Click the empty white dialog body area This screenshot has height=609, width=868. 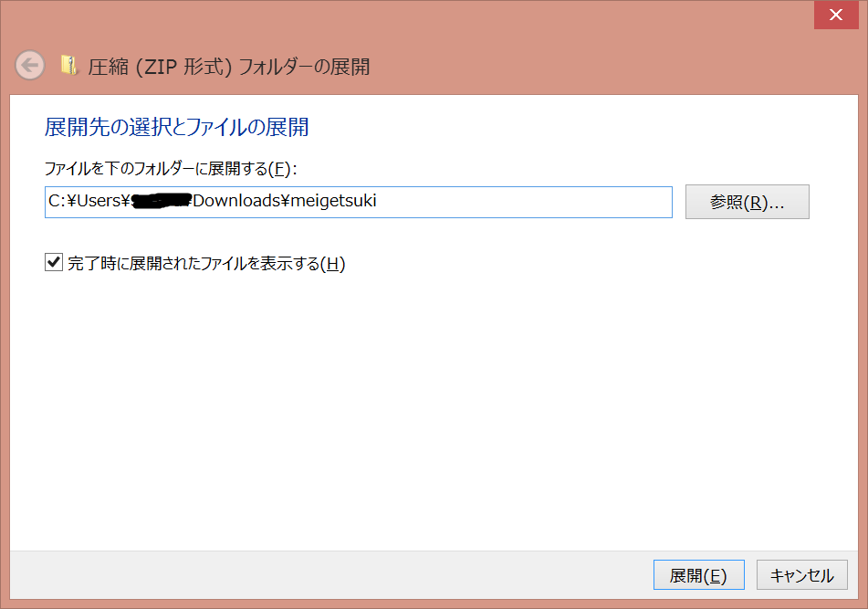click(434, 410)
